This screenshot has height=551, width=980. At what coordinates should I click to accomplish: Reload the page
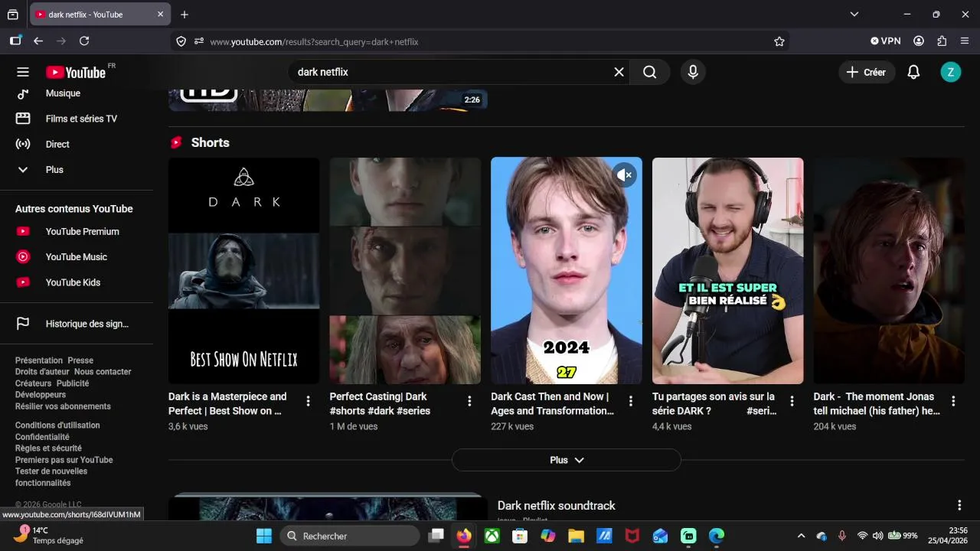[84, 41]
